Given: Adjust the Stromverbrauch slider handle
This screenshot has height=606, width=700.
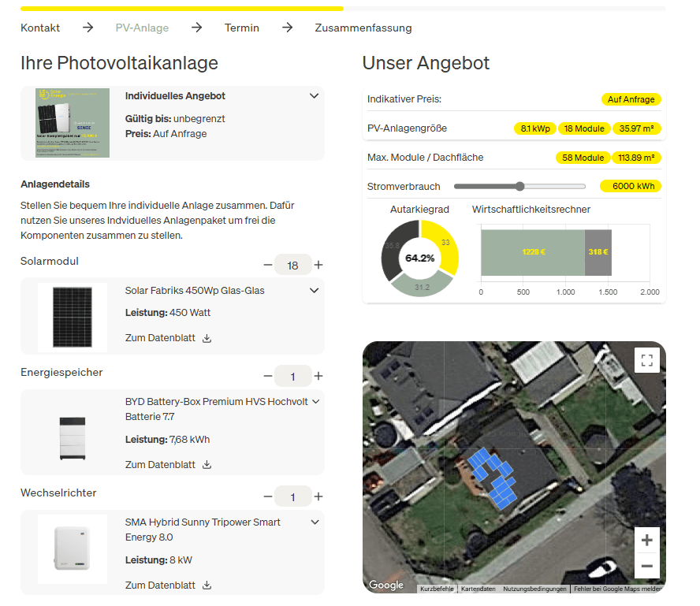Looking at the screenshot, I should [519, 187].
